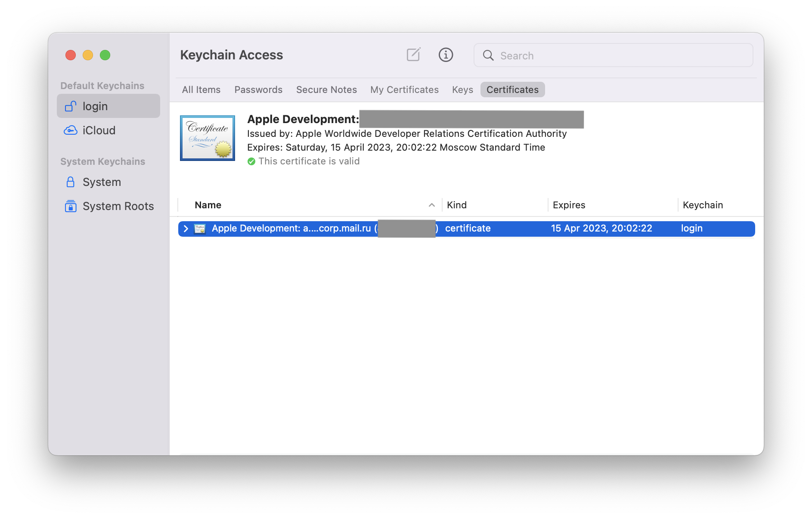Click the iCloud key cloud icon
The image size is (812, 519).
[71, 130]
